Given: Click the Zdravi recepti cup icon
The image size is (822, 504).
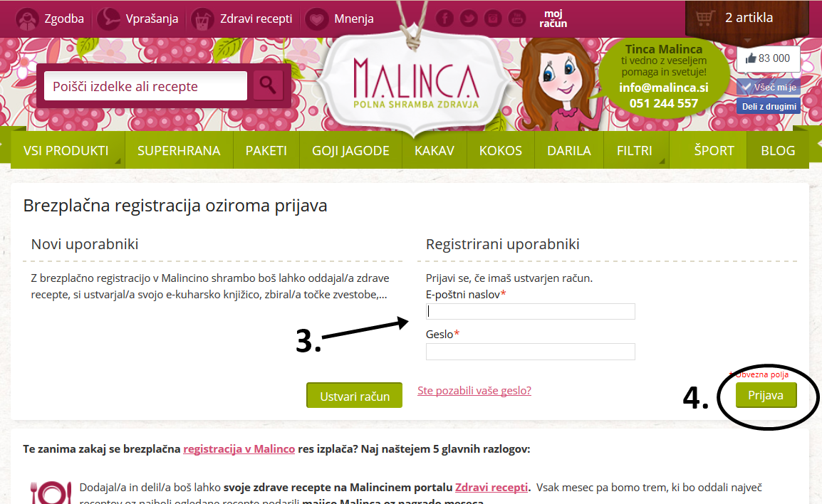Looking at the screenshot, I should pos(202,19).
